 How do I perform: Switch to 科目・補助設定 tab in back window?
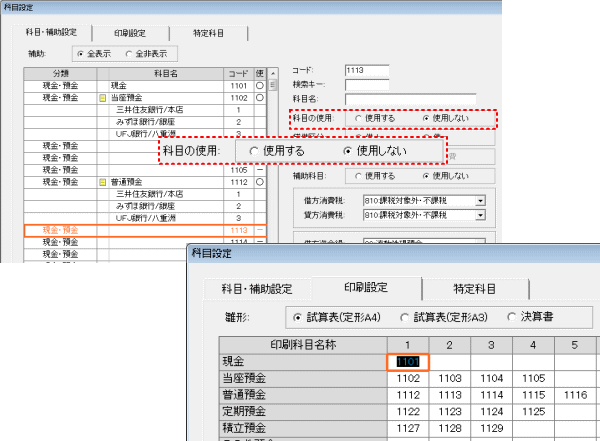pyautogui.click(x=52, y=33)
